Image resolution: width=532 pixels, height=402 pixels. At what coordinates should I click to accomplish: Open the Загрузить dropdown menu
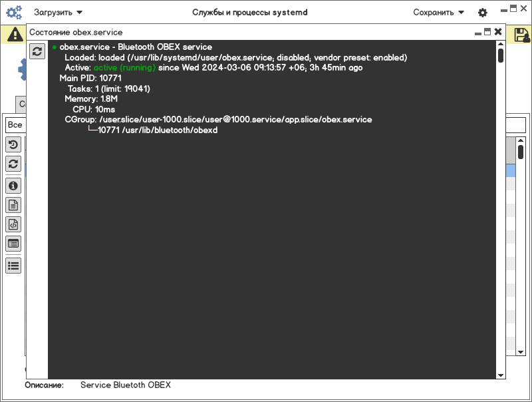pos(58,13)
